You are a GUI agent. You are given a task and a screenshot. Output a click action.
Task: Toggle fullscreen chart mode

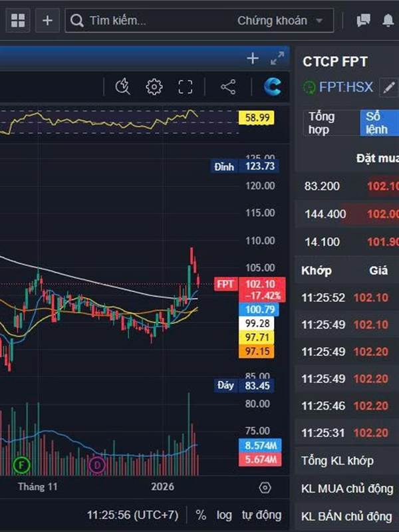[186, 87]
